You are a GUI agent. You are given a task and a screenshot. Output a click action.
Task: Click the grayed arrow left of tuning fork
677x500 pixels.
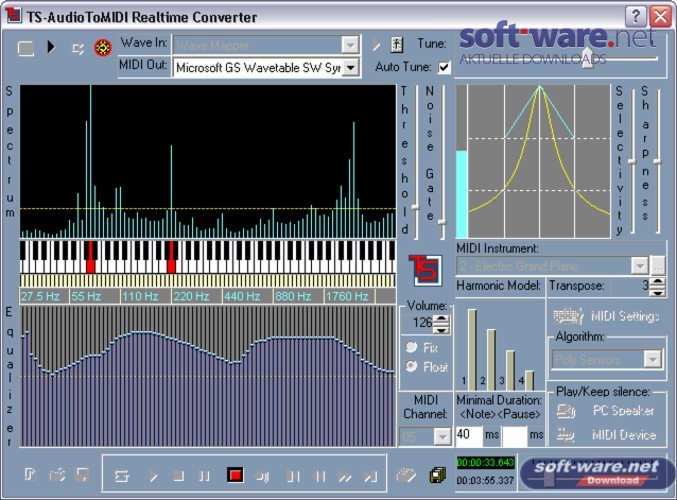375,45
